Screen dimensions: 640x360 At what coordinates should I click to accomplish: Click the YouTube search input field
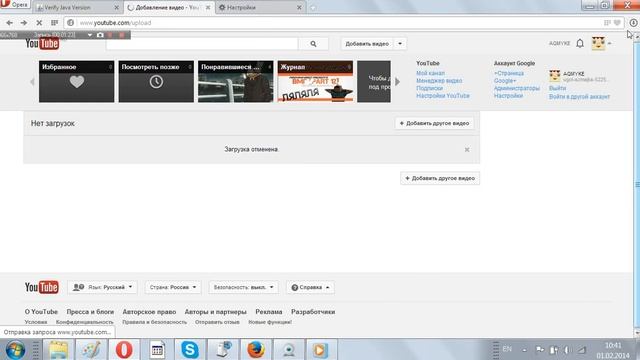[202, 44]
